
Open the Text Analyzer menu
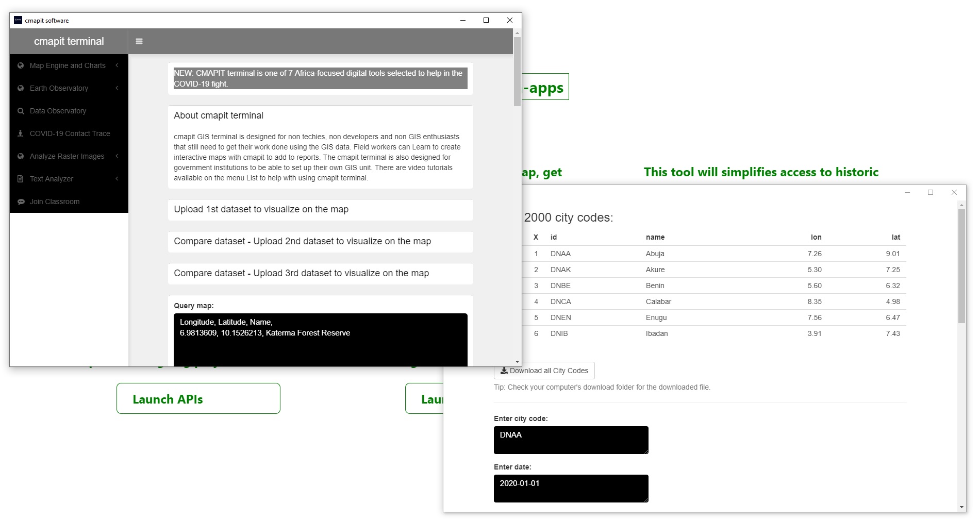[x=69, y=179]
